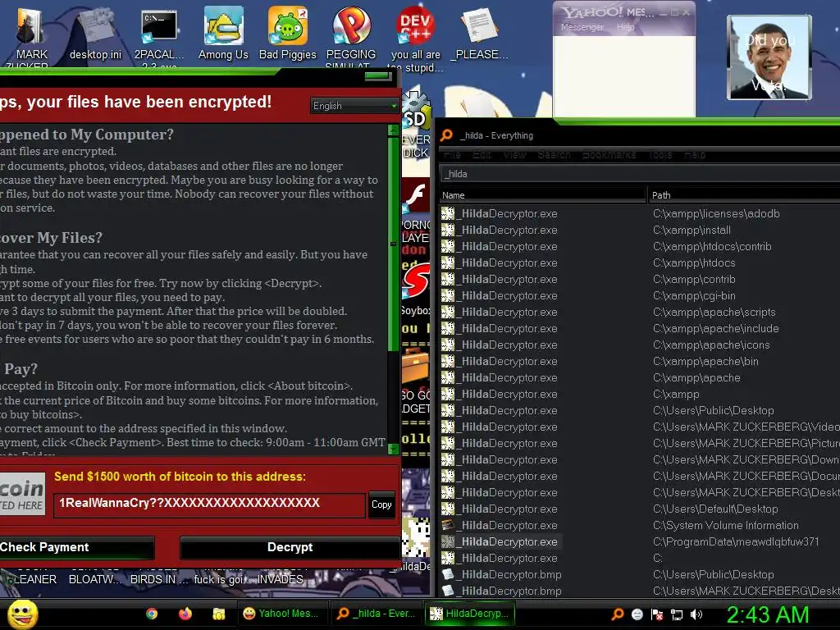
Task: Select _HildaDecryptor.exe in C:\xampp\apache\scripts
Action: click(x=500, y=312)
